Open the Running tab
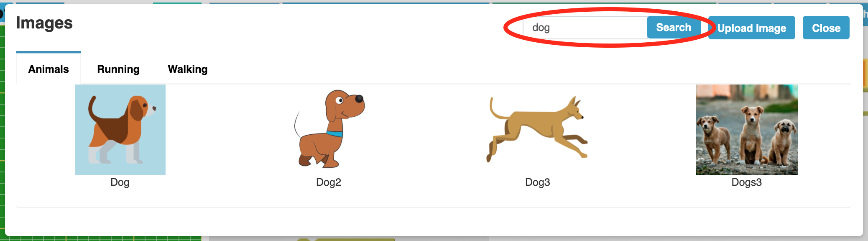868x241 pixels. tap(118, 69)
